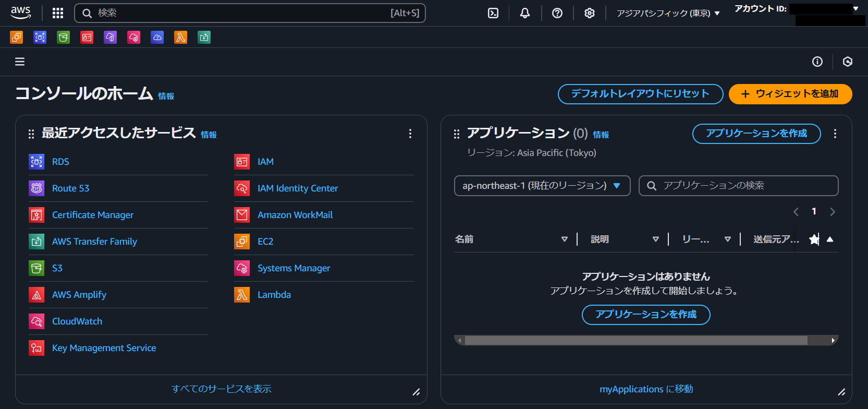Open 情報 link beside コンソールのホーム

tap(166, 96)
